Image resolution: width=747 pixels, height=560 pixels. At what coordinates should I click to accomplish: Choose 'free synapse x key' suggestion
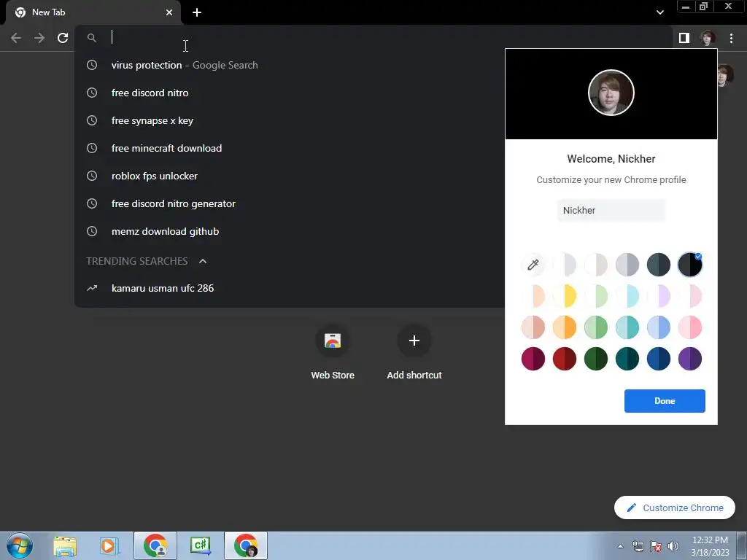coord(290,120)
